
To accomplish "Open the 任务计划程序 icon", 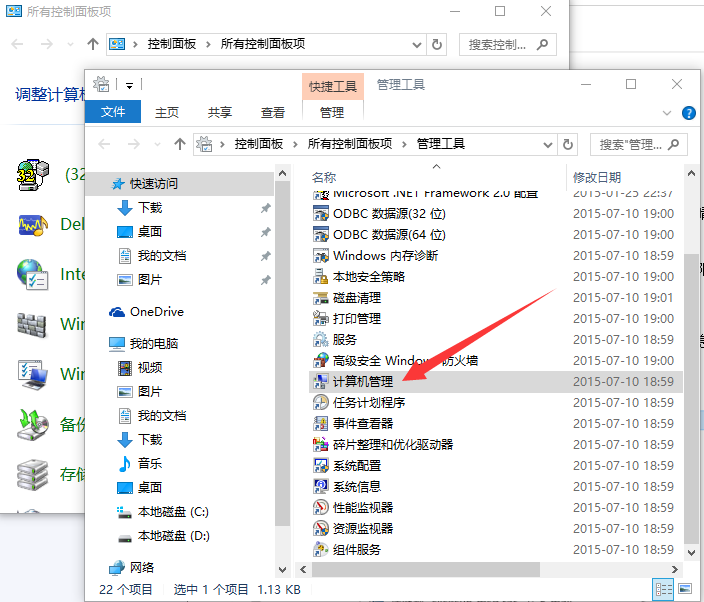I will point(321,402).
